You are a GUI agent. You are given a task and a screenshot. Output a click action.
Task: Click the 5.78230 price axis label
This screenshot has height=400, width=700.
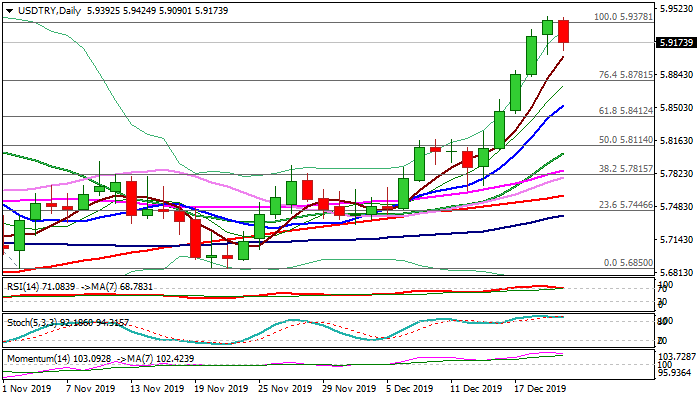[677, 174]
